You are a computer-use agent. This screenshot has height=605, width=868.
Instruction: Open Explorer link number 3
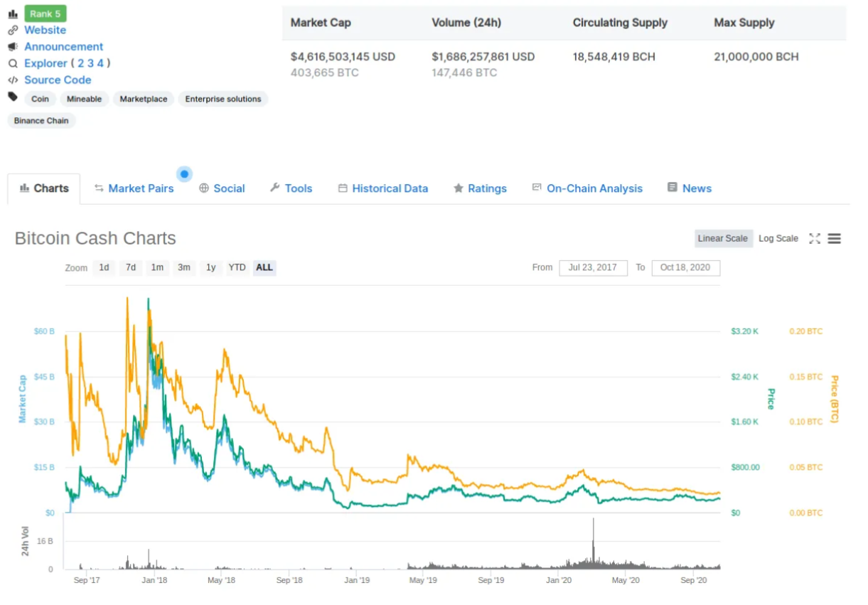tap(90, 63)
